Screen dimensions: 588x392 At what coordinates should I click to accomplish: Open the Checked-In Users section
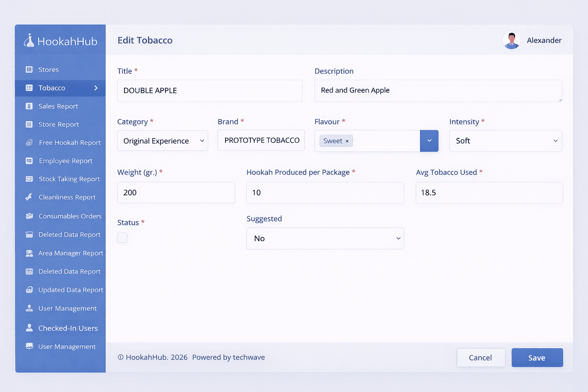pos(67,328)
